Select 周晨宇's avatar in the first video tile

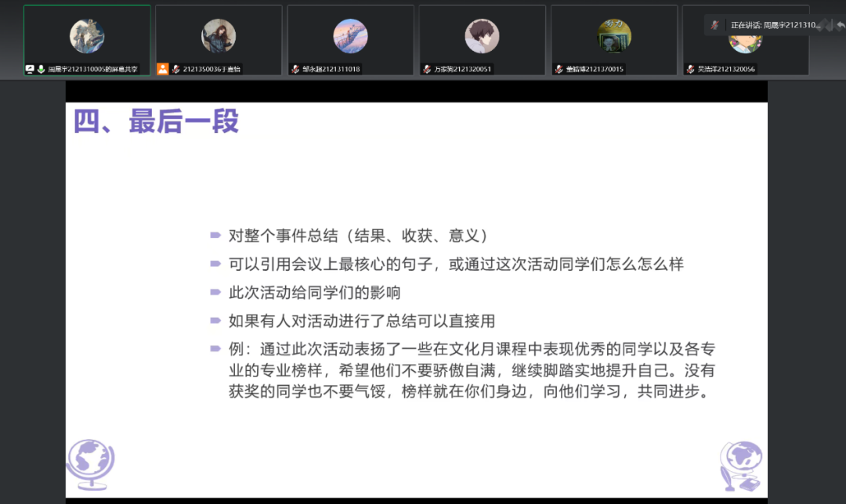pos(87,36)
